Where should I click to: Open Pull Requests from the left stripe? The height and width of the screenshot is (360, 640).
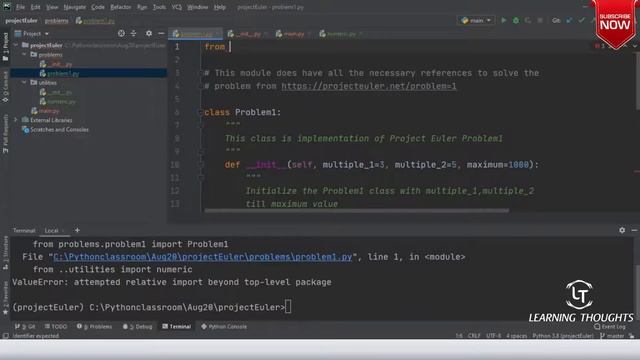click(x=5, y=133)
